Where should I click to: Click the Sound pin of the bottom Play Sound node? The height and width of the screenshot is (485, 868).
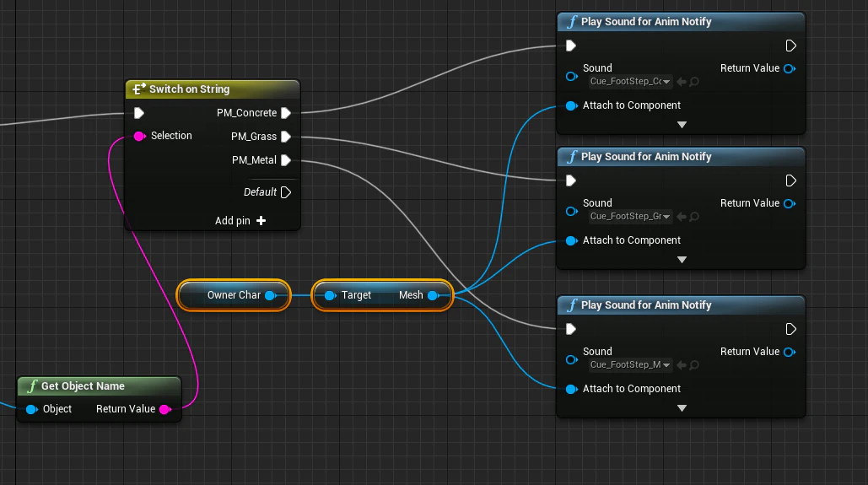tap(572, 359)
